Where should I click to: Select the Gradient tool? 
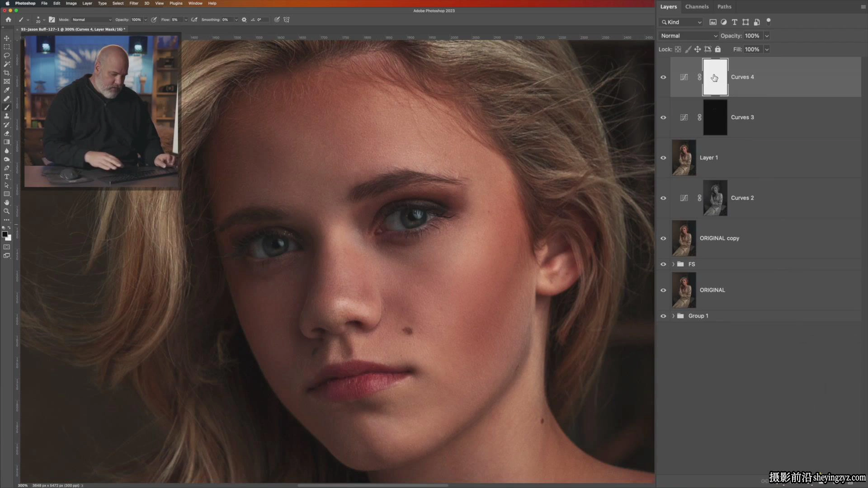[x=7, y=142]
